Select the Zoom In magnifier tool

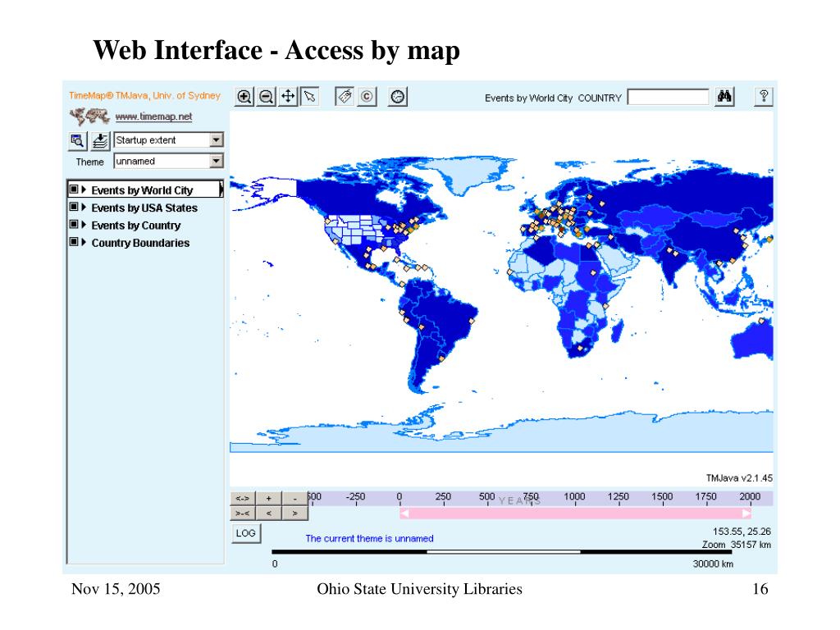244,97
